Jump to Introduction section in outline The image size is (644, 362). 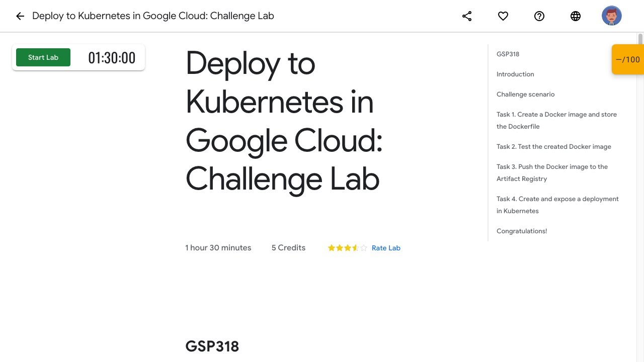tap(515, 74)
